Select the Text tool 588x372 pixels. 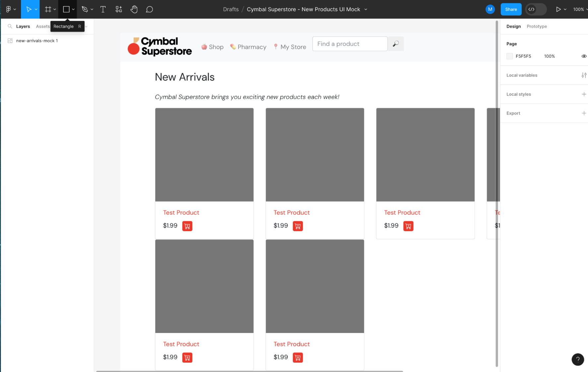103,9
